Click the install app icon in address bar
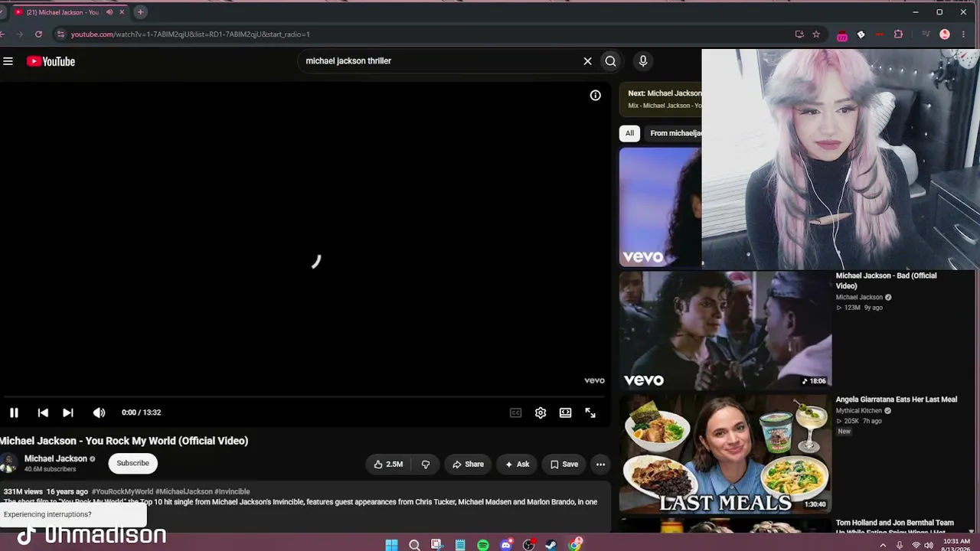Image resolution: width=980 pixels, height=551 pixels. click(799, 34)
